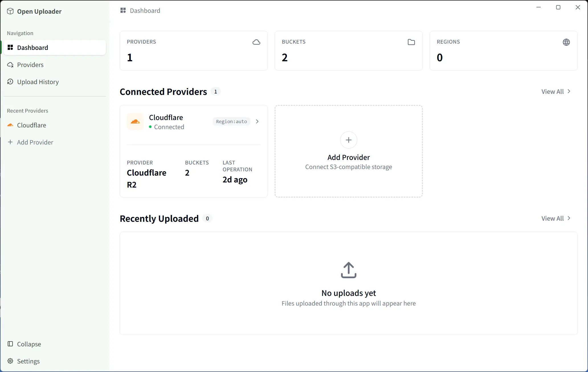This screenshot has height=372, width=588.
Task: Open View All for Connected Providers
Action: click(x=556, y=92)
